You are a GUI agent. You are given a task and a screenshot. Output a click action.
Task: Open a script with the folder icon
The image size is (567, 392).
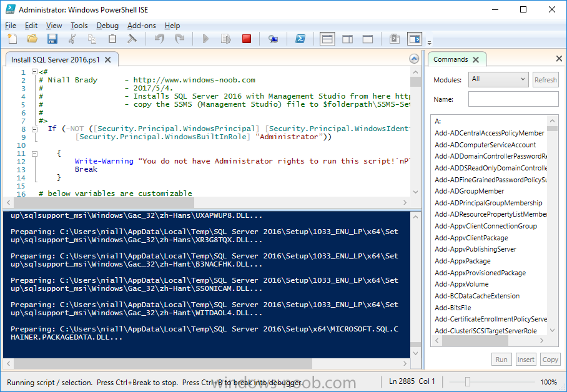(x=32, y=39)
